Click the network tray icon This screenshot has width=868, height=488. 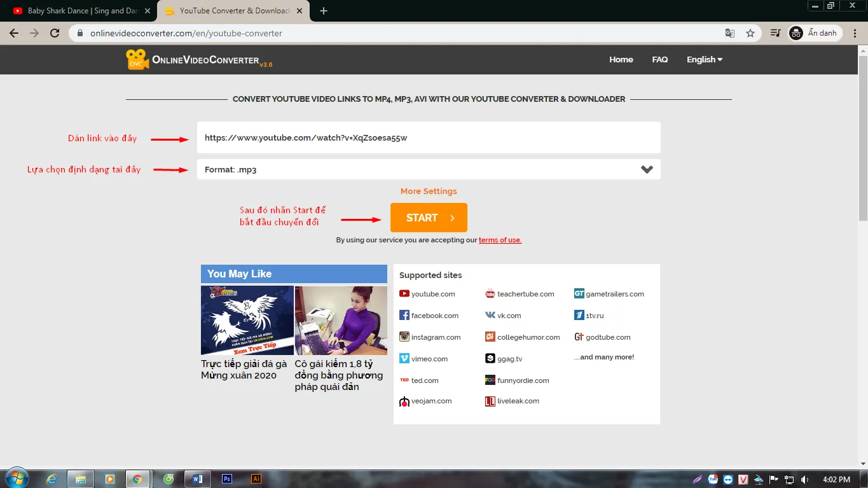click(789, 480)
